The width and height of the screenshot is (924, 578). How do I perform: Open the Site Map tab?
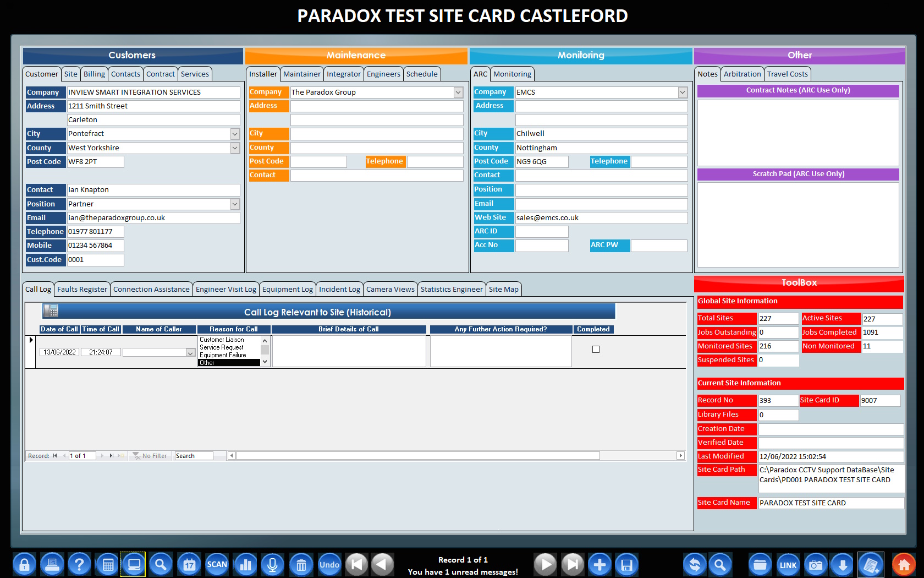[x=504, y=289]
